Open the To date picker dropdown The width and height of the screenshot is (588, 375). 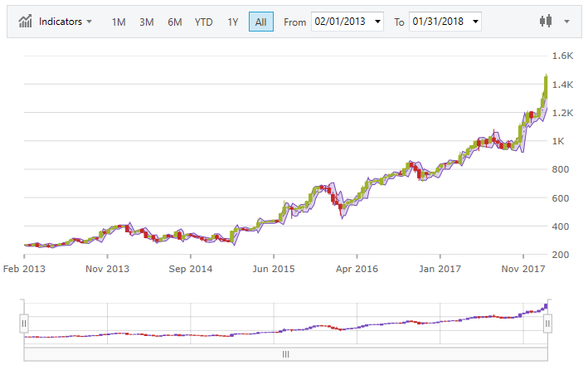475,22
